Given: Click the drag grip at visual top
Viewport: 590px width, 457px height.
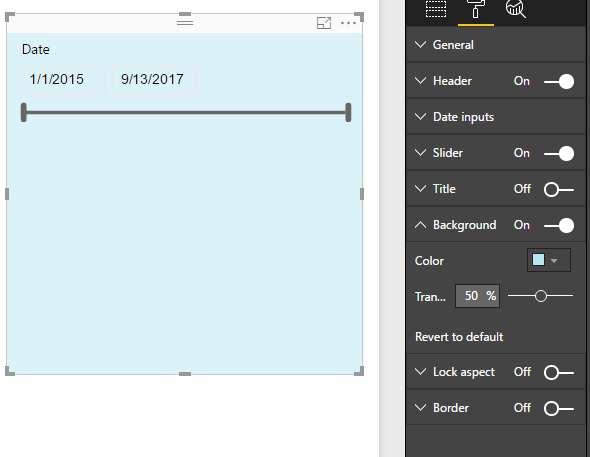Looking at the screenshot, I should pos(185,23).
